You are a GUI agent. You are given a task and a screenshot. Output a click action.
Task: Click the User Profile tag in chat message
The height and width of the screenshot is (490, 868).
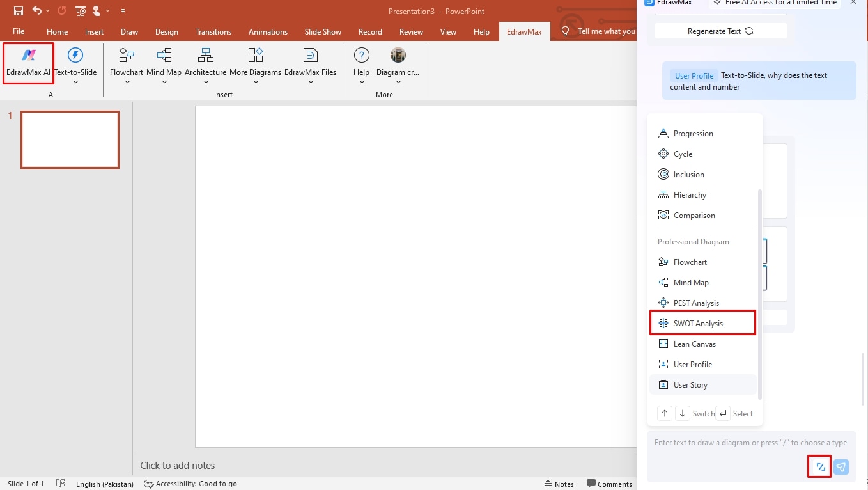[x=694, y=75]
